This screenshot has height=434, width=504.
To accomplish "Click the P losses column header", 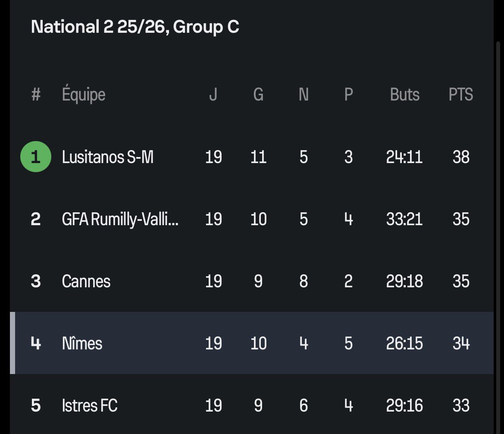I will (x=349, y=94).
